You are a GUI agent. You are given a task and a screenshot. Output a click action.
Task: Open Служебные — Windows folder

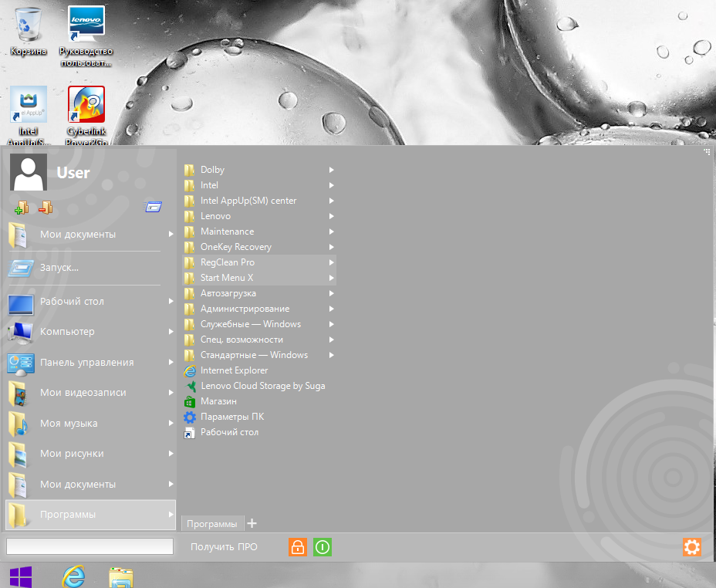tap(259, 324)
